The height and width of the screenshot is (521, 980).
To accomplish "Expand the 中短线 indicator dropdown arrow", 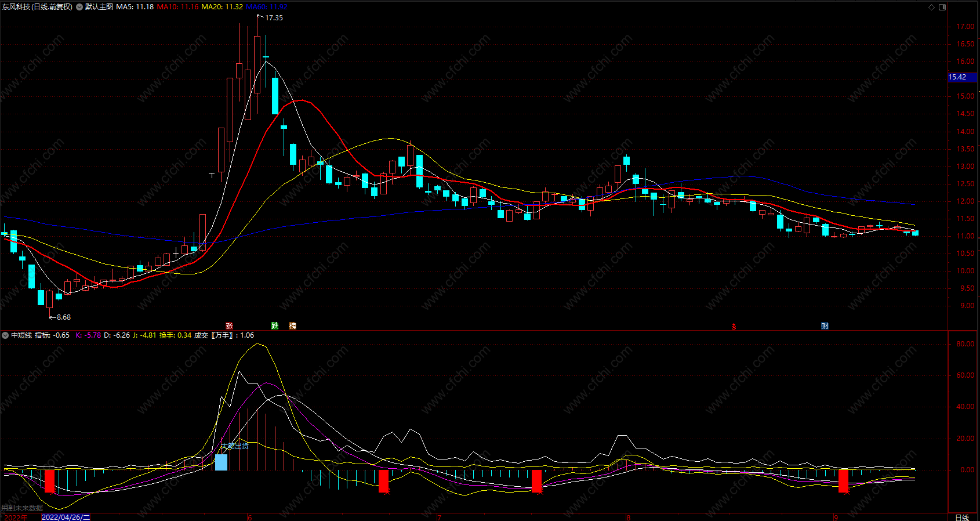I will [5, 335].
